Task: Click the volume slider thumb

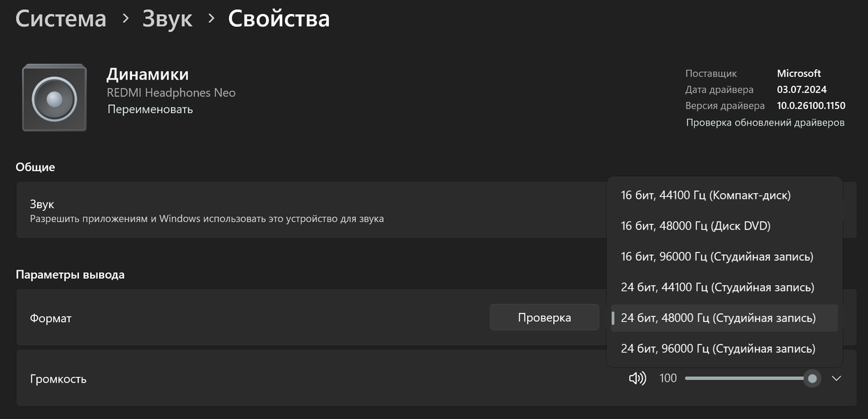Action: (812, 378)
